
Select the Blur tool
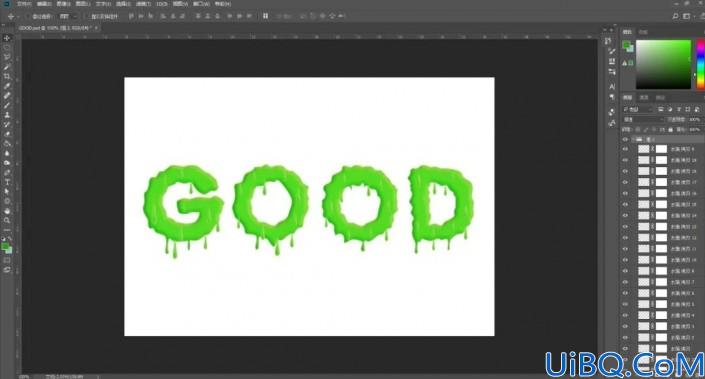(7, 153)
